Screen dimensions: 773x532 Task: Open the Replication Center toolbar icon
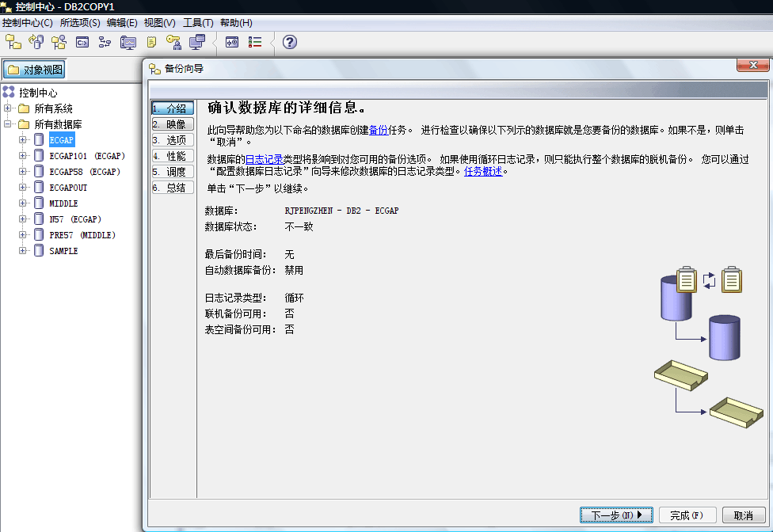click(36, 43)
